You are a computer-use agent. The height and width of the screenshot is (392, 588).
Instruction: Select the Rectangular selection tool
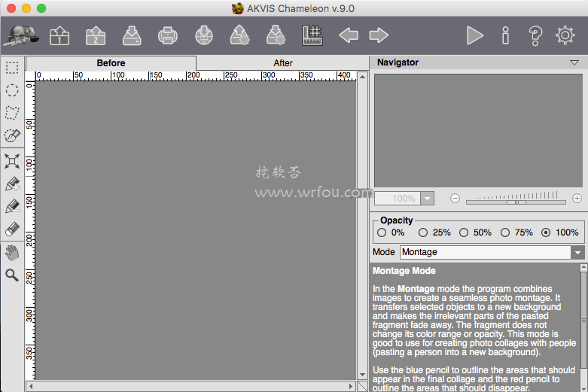(x=12, y=68)
